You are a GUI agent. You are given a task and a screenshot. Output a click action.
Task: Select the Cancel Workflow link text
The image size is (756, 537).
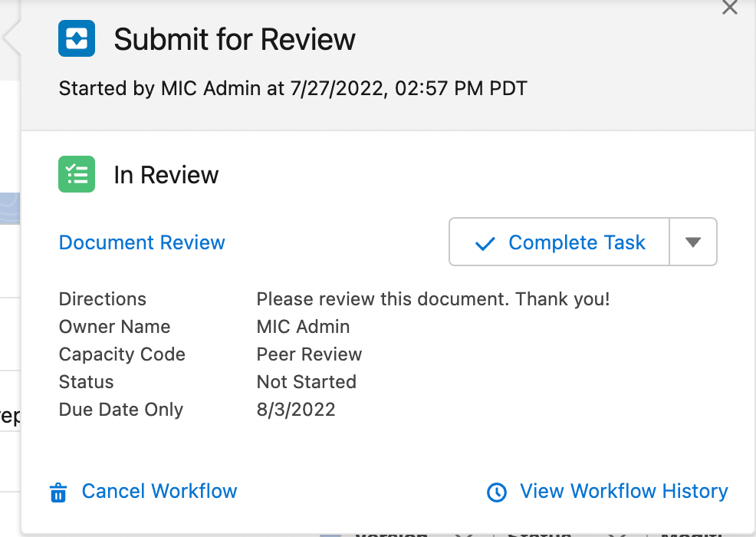159,491
